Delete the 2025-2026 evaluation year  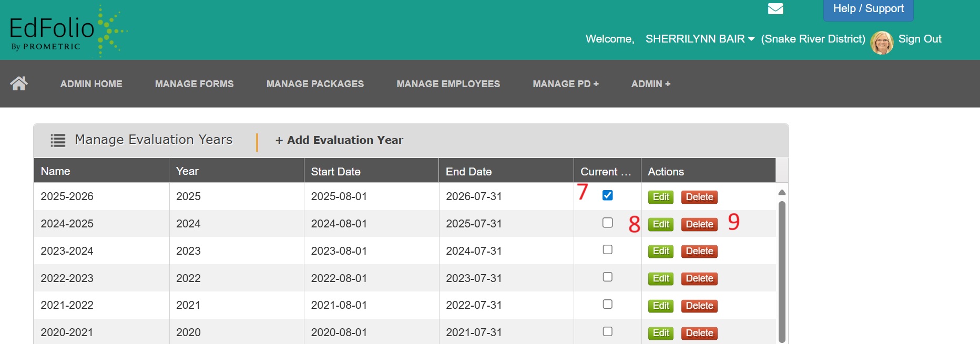pos(699,197)
